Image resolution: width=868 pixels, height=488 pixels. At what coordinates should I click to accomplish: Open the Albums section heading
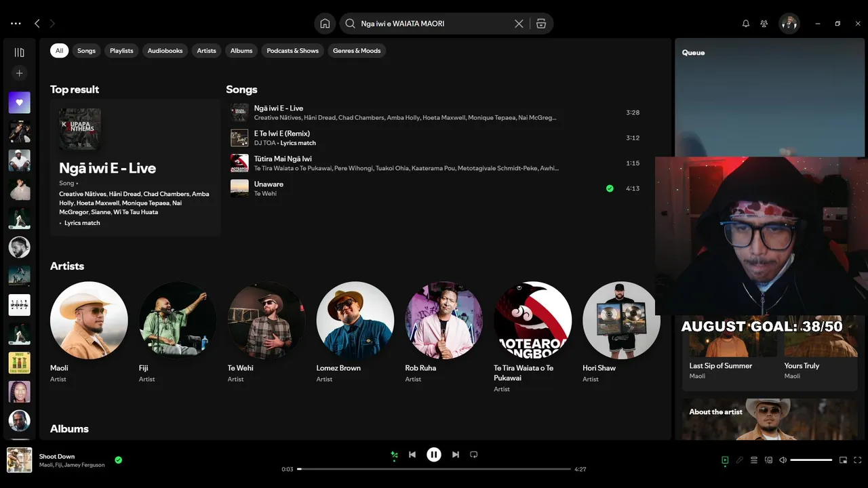(x=69, y=428)
